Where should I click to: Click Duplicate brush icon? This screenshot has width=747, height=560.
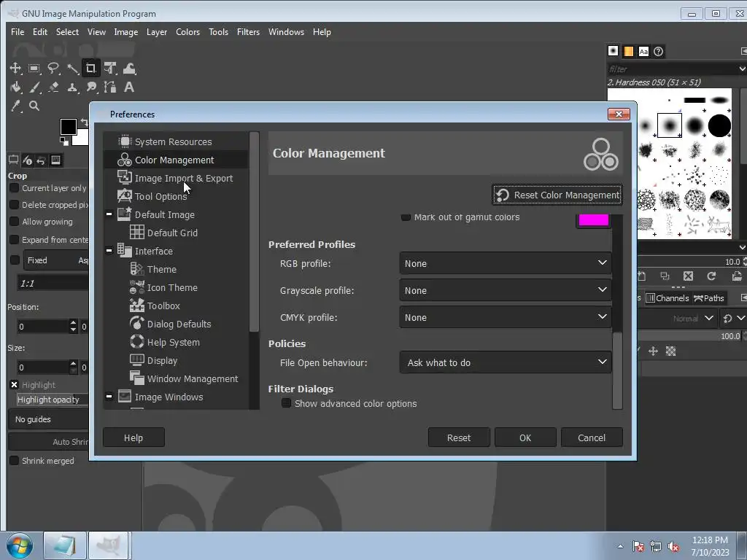[x=665, y=276]
